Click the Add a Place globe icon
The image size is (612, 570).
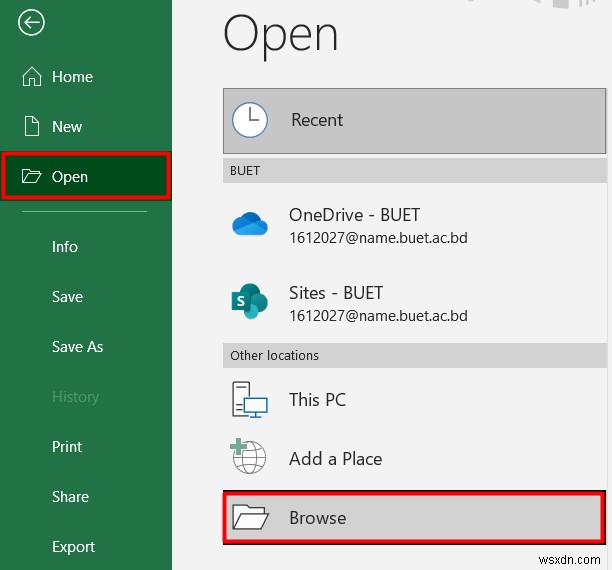(x=248, y=456)
